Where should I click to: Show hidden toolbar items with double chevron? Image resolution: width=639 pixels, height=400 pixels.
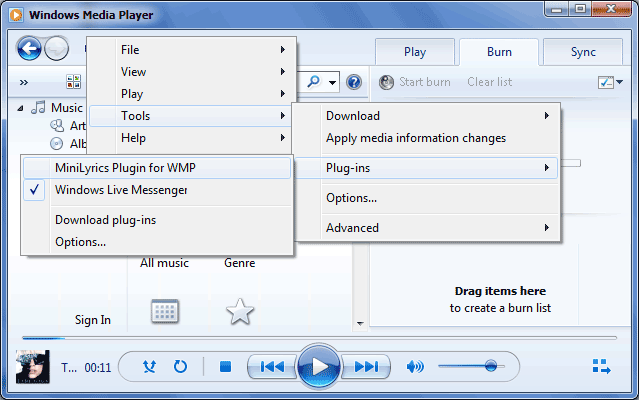[24, 83]
